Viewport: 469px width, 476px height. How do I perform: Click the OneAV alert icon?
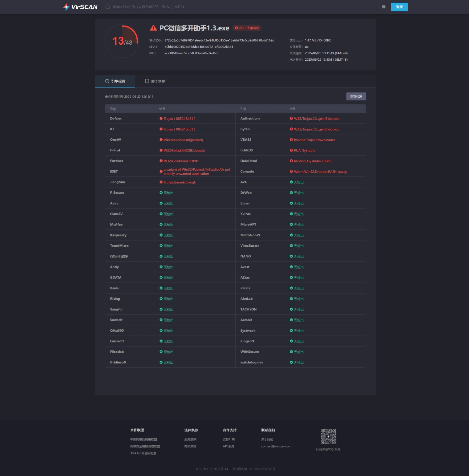point(161,140)
